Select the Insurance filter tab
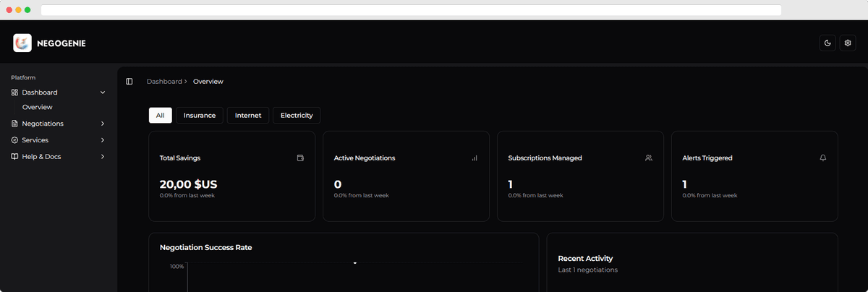The width and height of the screenshot is (868, 292). 200,116
